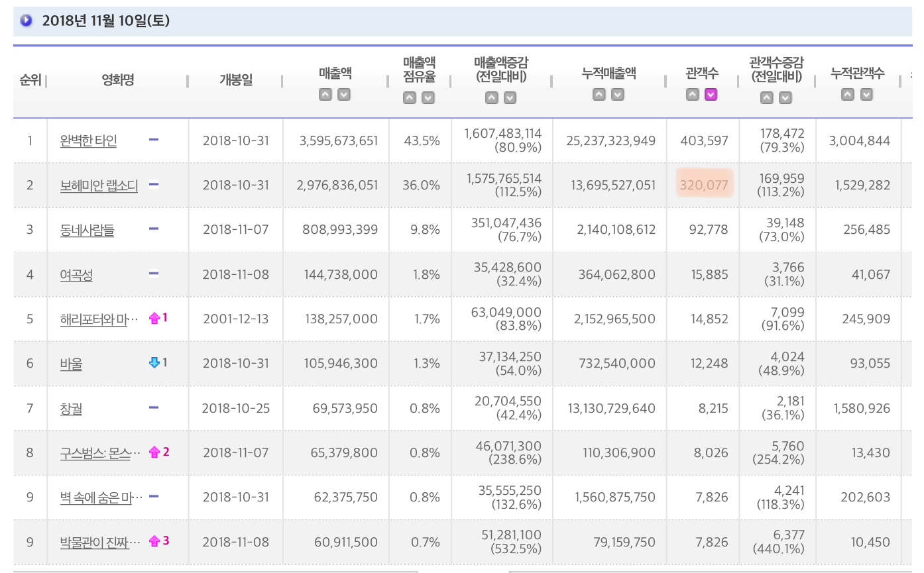Screen dimensions: 924x573
Task: Sort 매출액증감 descending with down arrow
Action: (510, 98)
